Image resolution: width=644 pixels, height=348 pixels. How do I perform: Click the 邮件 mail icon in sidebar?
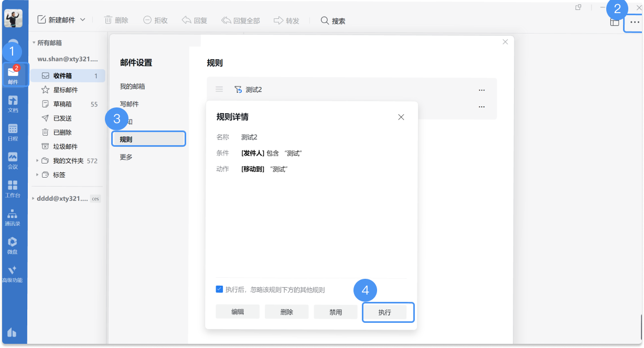tap(13, 74)
